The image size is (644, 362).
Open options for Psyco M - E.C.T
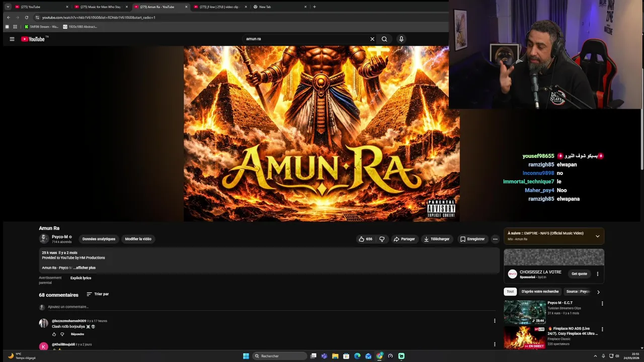[602, 304]
